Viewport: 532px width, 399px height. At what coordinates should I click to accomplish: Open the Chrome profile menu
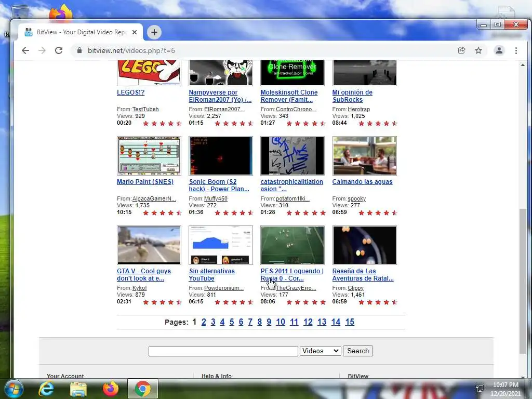pyautogui.click(x=499, y=50)
